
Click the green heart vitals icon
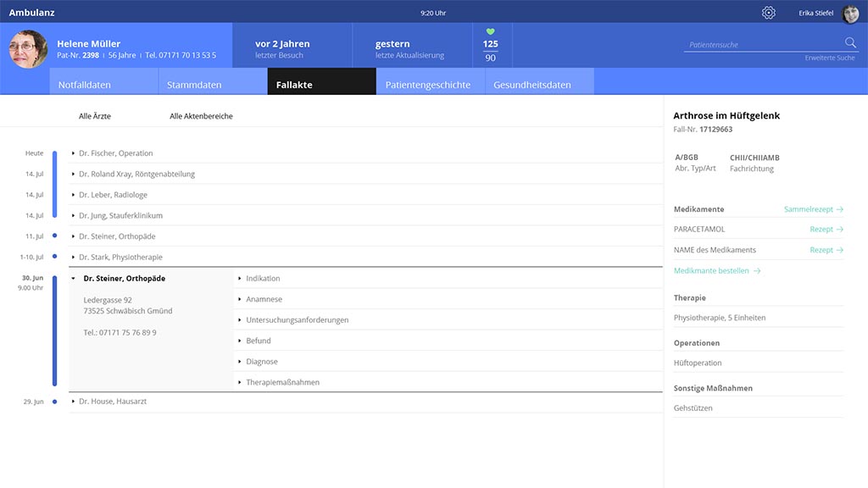(490, 32)
